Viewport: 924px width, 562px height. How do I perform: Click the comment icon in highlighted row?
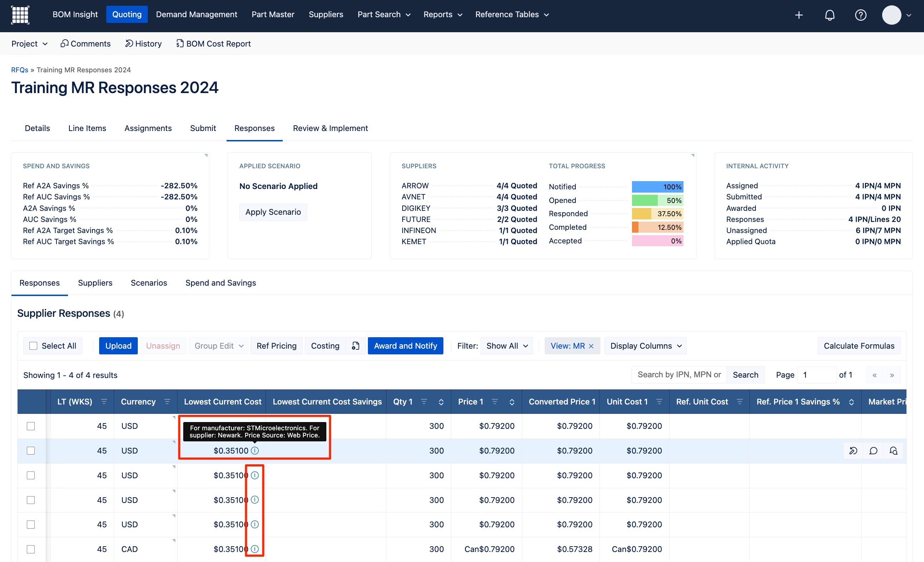click(x=873, y=451)
